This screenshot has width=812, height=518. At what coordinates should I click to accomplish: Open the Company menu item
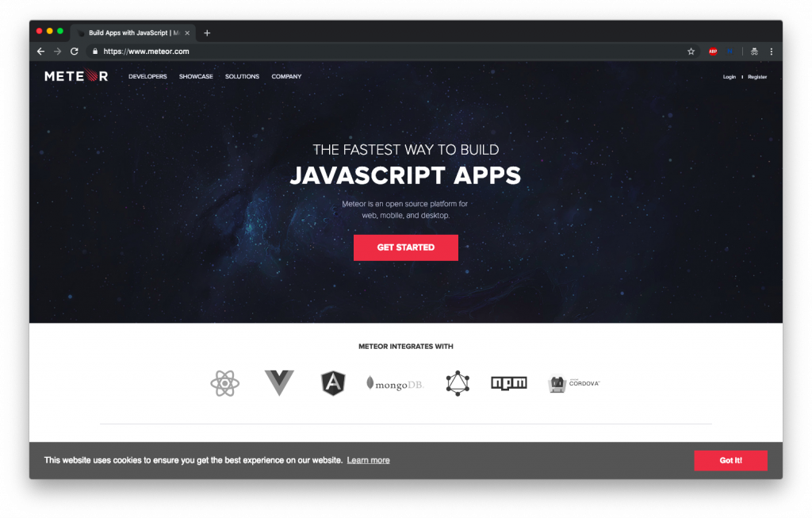286,76
